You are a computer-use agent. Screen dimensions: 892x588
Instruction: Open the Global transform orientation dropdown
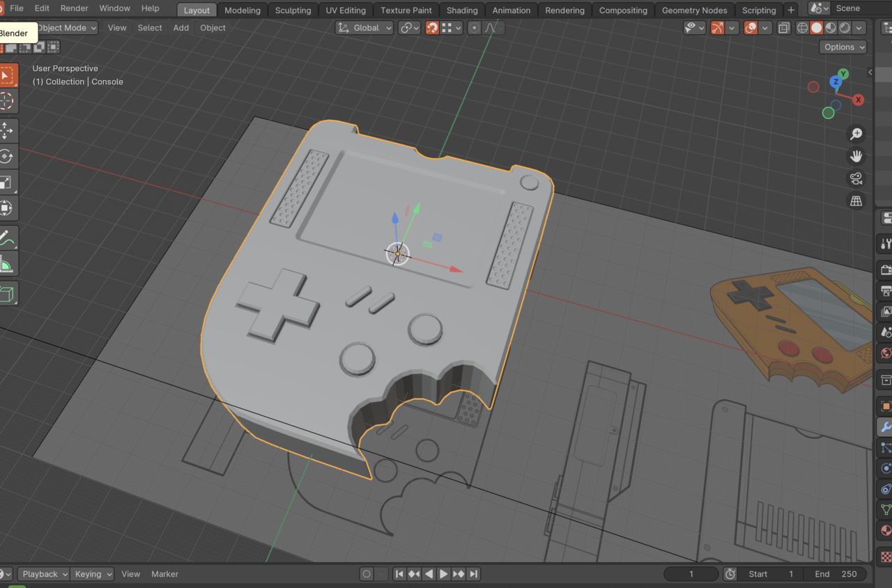(x=364, y=28)
